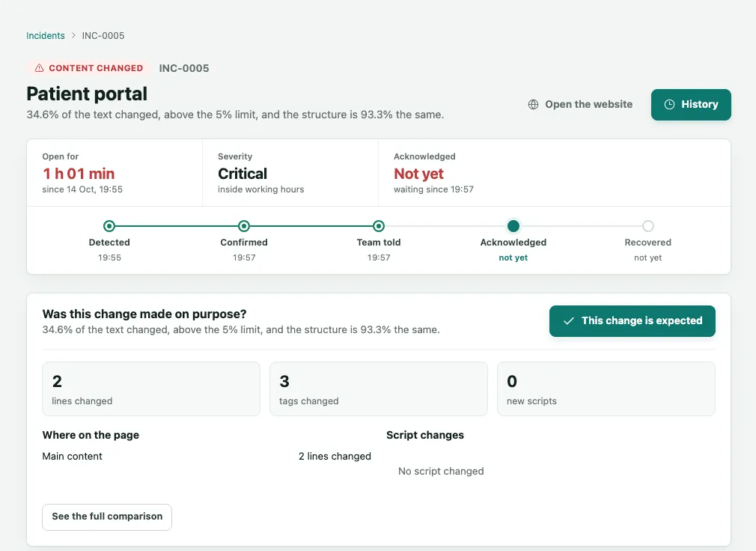Image resolution: width=756 pixels, height=551 pixels.
Task: Click 'inside working hours' text
Action: coord(260,189)
